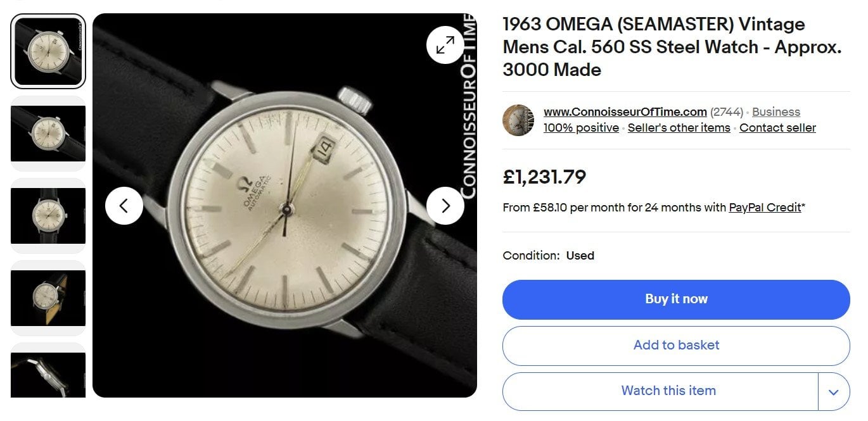The width and height of the screenshot is (868, 421).
Task: Add the Omega watch to basket
Action: (x=676, y=346)
